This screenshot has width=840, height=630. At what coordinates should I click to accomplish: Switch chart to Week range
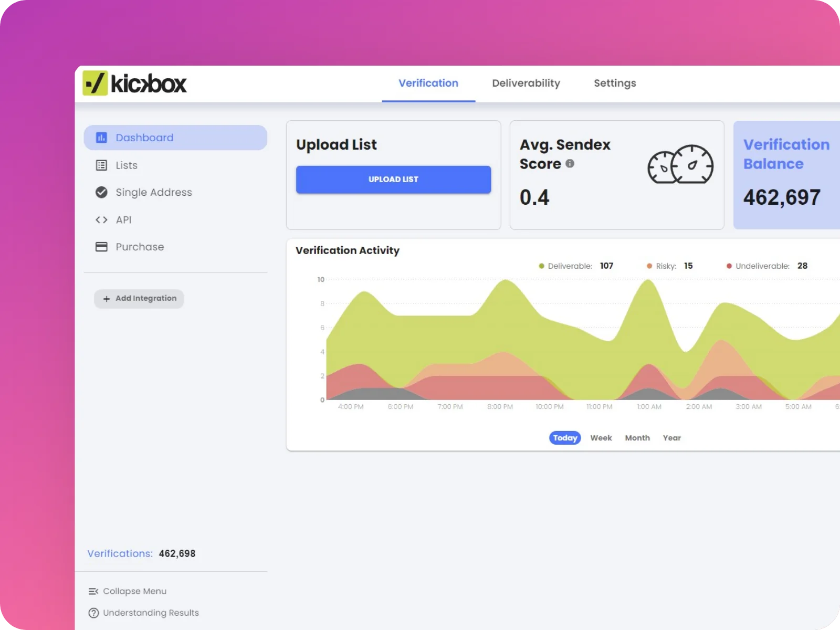(x=601, y=438)
